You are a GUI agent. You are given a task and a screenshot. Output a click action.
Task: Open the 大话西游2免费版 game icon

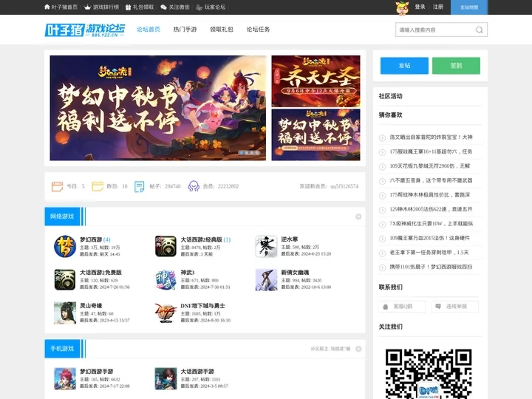65,280
